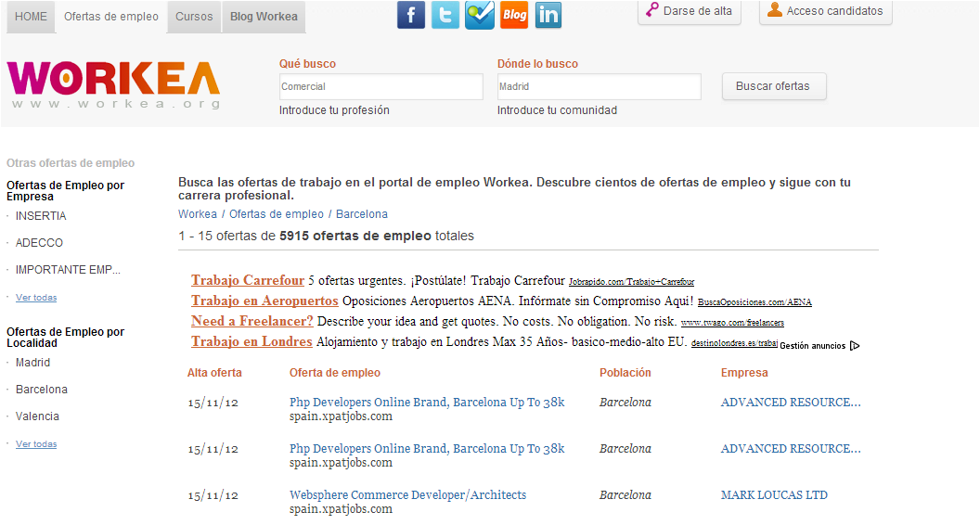Click the Acceso candidatos button

pos(826,11)
